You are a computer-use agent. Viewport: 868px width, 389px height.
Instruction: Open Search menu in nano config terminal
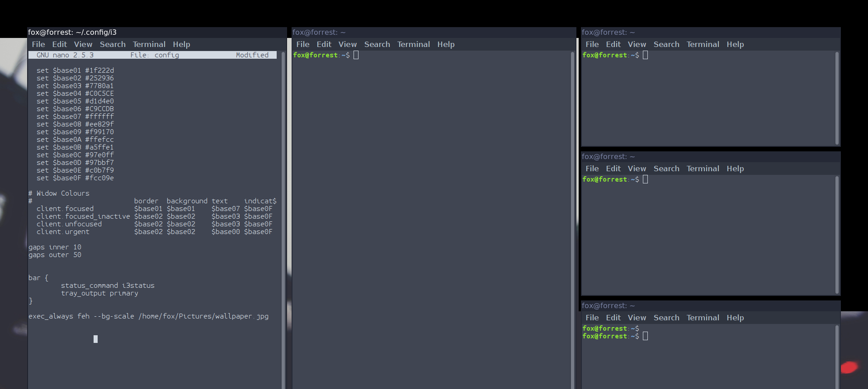(113, 44)
